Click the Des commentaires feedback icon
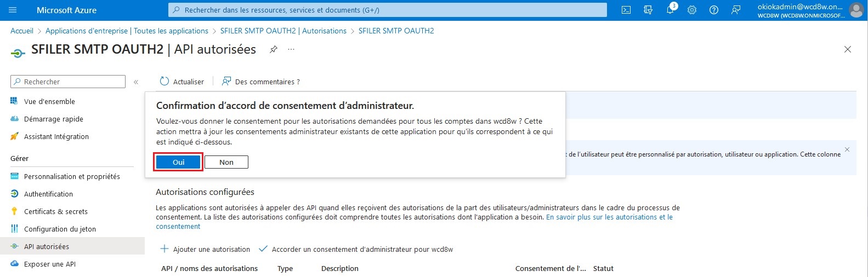868x277 pixels. (226, 82)
